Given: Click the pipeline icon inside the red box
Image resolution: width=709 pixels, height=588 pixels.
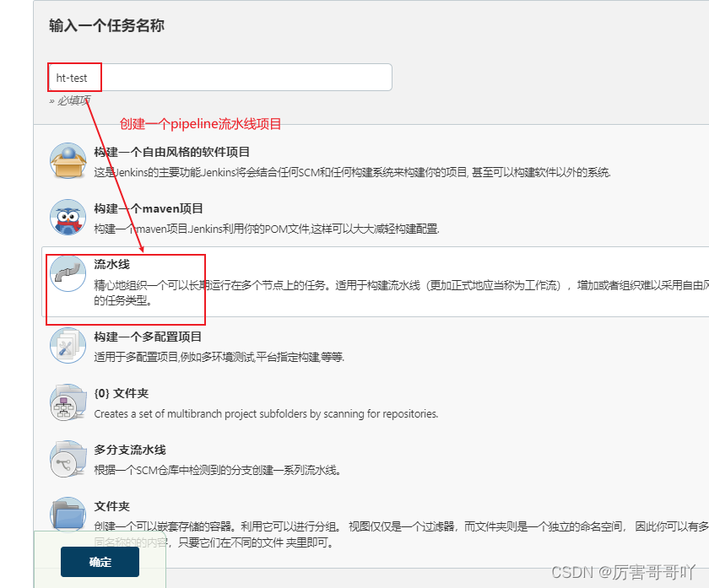Looking at the screenshot, I should 68,272.
